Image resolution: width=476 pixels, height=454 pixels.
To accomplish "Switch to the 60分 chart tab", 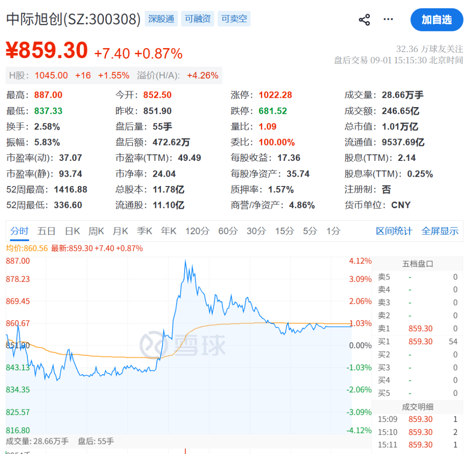I will tap(228, 231).
